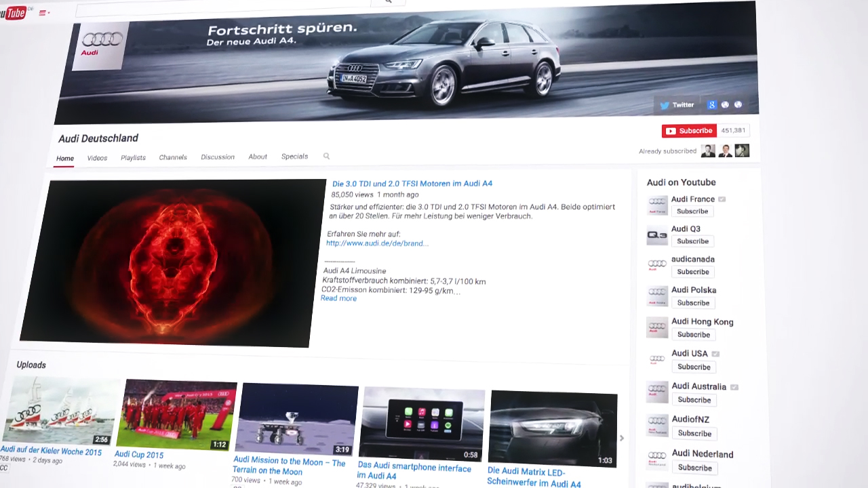The image size is (868, 488).
Task: Subscribe to Audi Hong Kong
Action: pyautogui.click(x=694, y=335)
